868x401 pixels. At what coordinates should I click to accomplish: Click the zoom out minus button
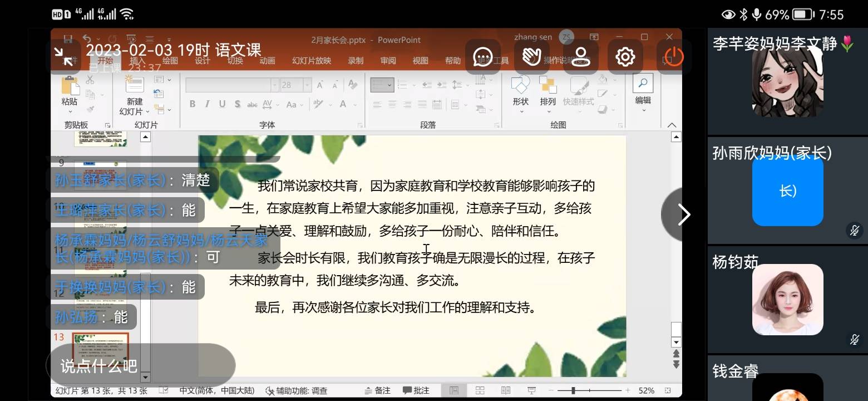tap(551, 390)
